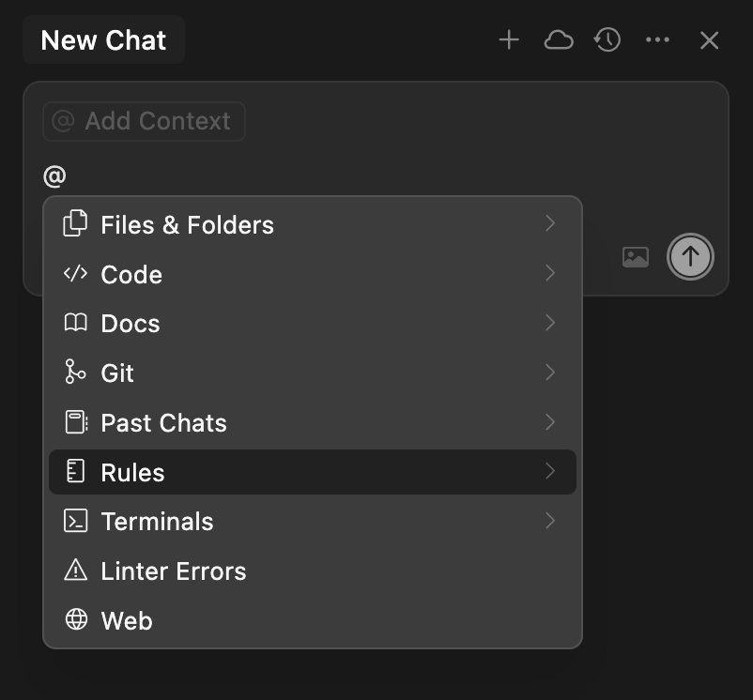
Task: Choose Docs in the context list
Action: (x=131, y=324)
